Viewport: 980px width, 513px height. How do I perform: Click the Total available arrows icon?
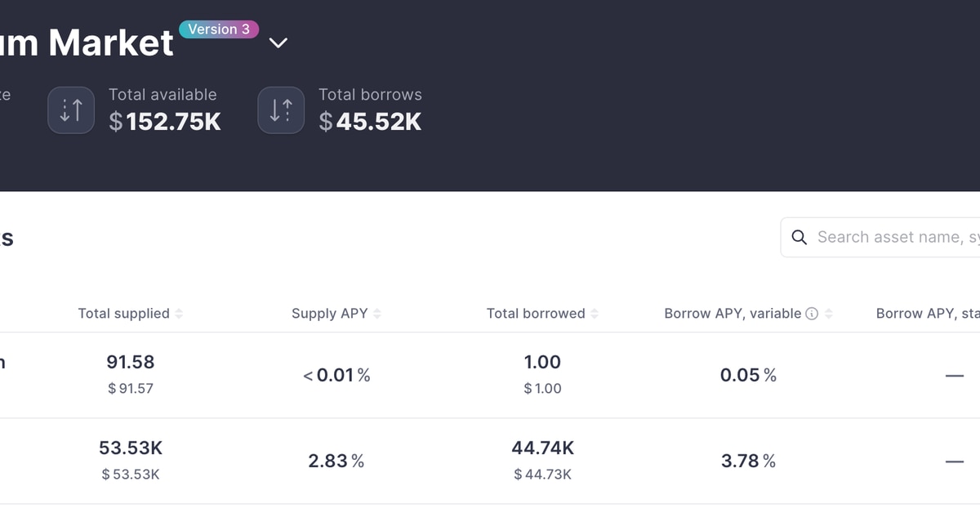point(71,109)
